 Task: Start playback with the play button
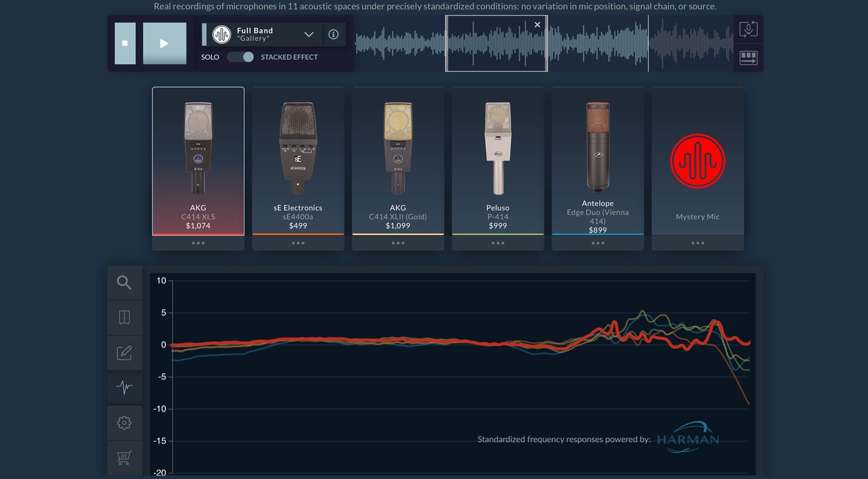coord(165,43)
